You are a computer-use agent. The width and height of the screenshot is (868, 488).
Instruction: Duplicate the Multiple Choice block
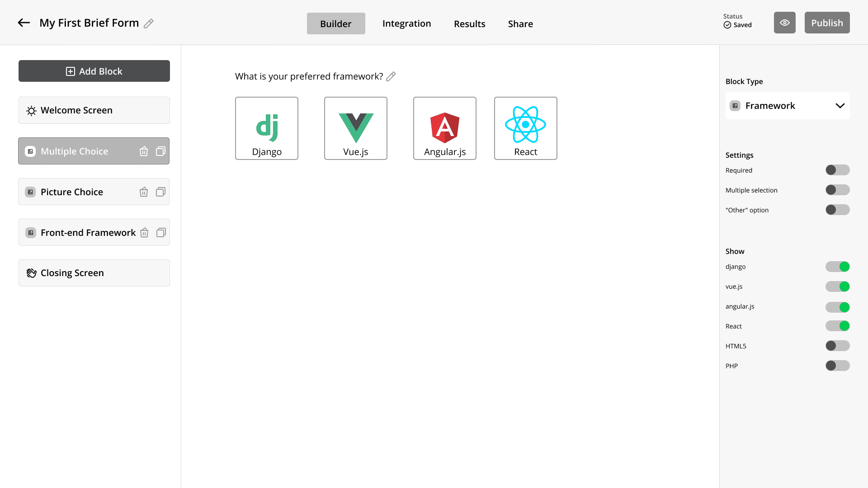pos(160,151)
